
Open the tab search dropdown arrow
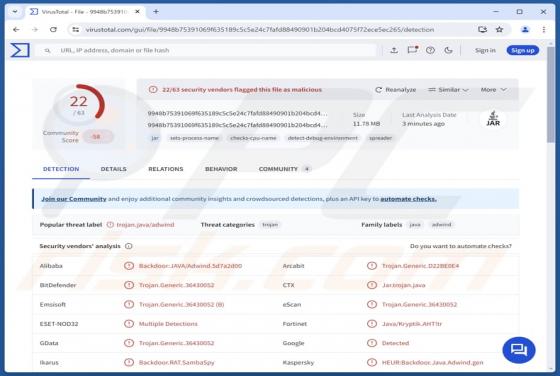[15, 12]
